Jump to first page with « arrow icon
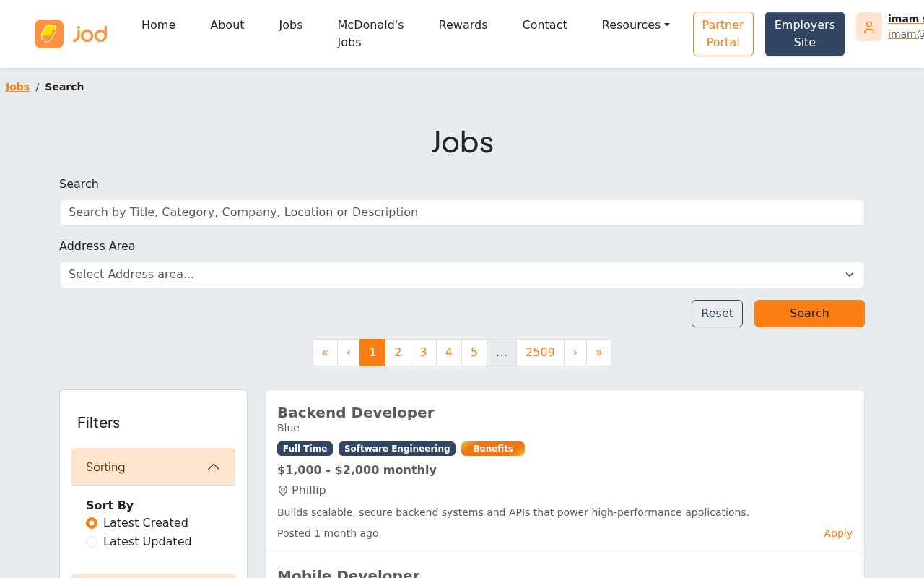Viewport: 924px width, 578px height. pos(324,353)
